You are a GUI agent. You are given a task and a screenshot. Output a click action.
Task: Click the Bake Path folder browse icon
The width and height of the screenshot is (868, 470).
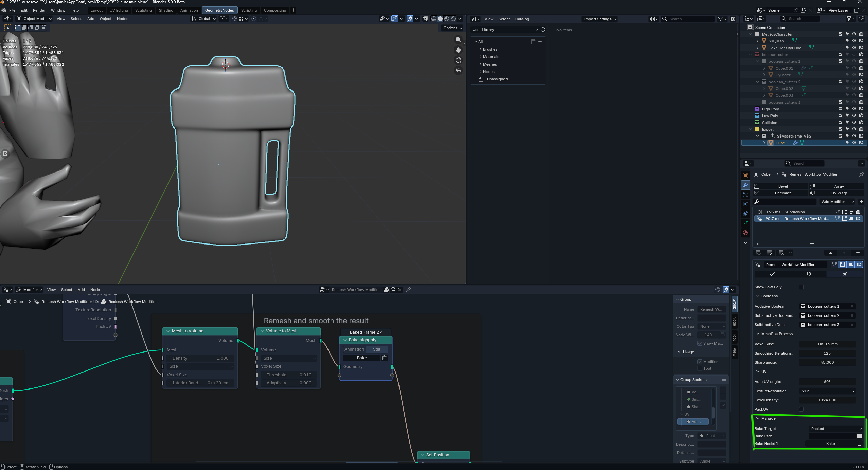point(859,436)
